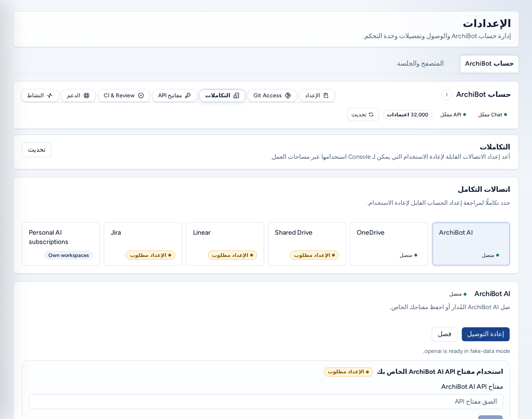Select the ArchiBot AI integration card
The image size is (532, 419).
[471, 244]
